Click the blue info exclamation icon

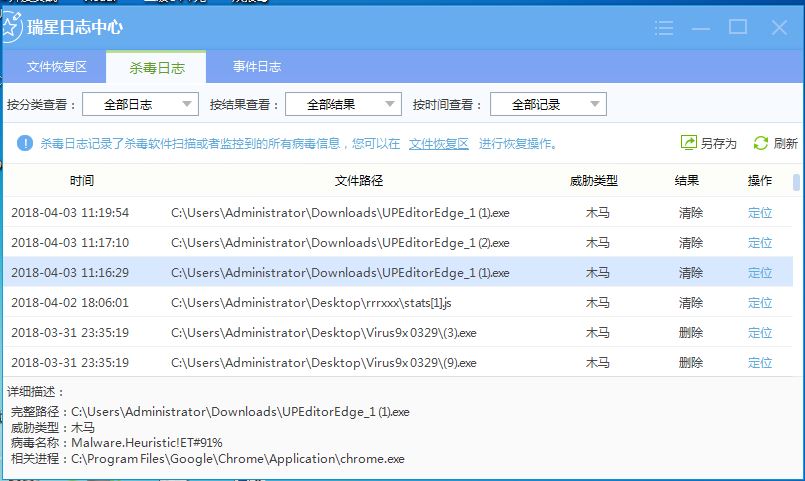coord(25,143)
